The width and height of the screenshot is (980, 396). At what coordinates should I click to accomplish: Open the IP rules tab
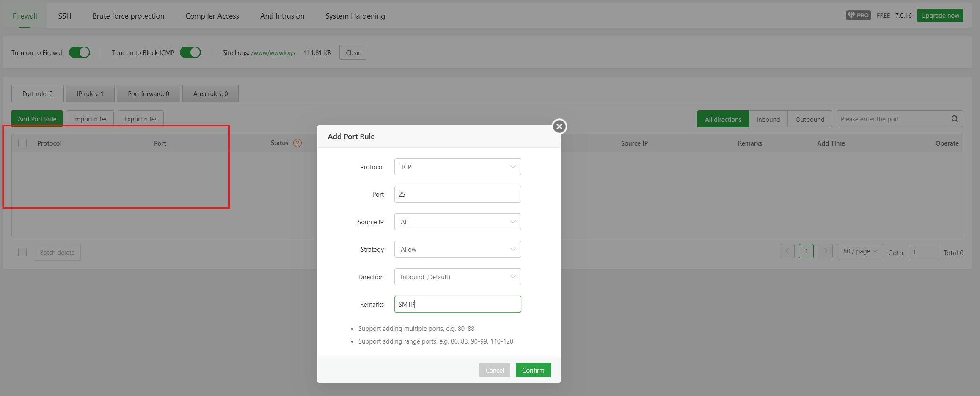pyautogui.click(x=90, y=93)
